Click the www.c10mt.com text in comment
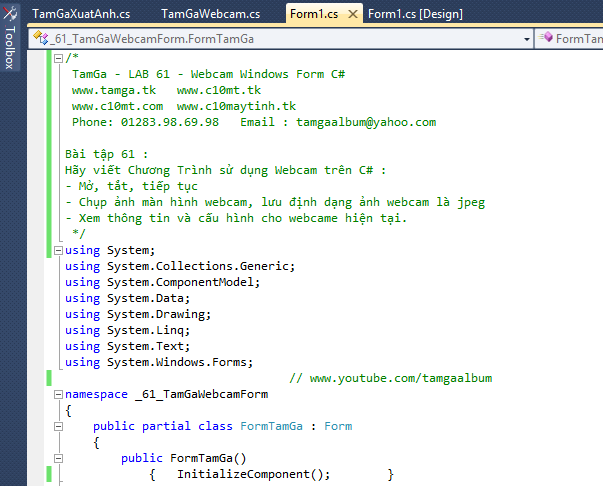This screenshot has height=486, width=603. click(117, 106)
